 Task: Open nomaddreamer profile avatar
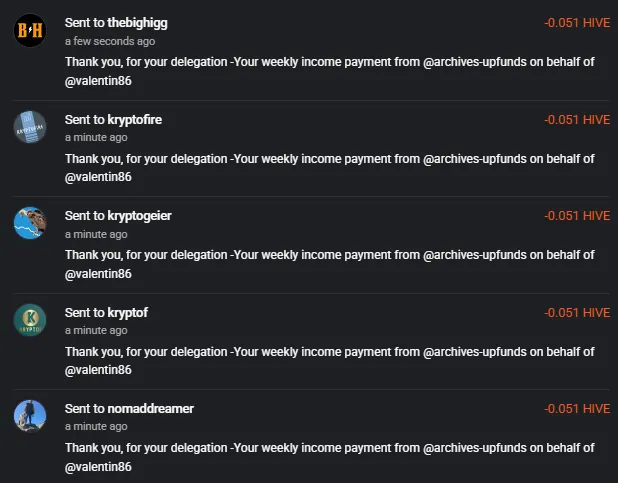point(30,416)
